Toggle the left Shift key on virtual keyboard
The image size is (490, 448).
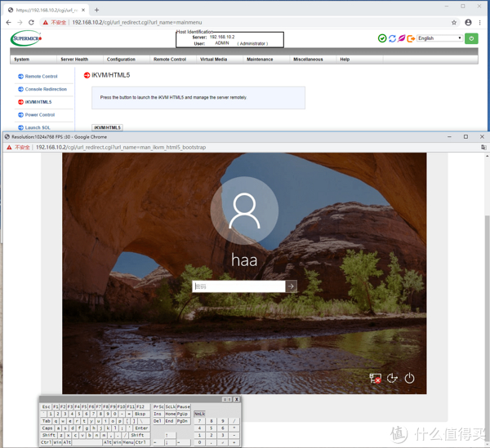point(49,435)
